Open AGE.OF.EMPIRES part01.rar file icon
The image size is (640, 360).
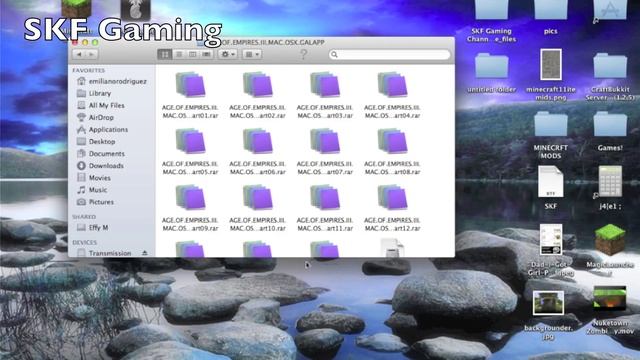(191, 84)
